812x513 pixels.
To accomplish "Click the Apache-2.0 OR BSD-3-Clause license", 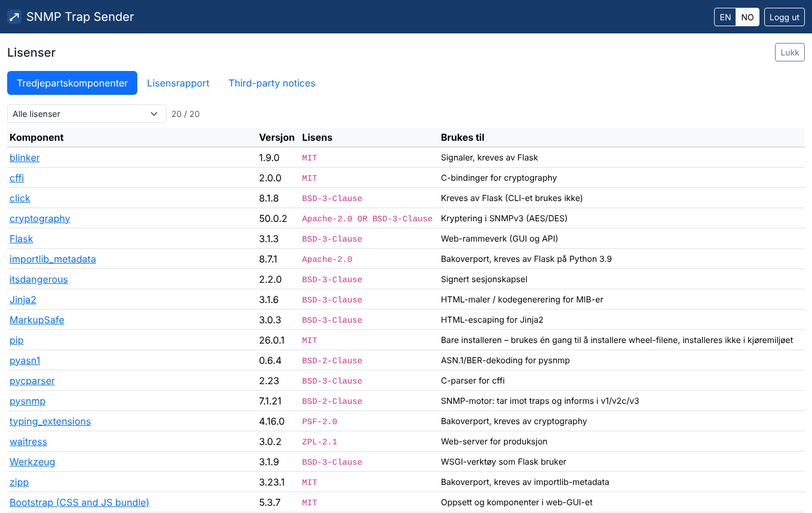I will (x=367, y=219).
